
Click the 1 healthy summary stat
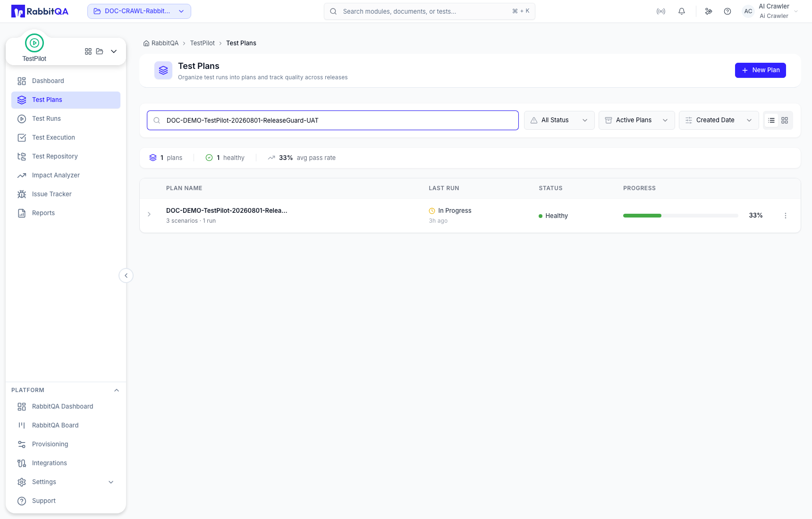[225, 158]
